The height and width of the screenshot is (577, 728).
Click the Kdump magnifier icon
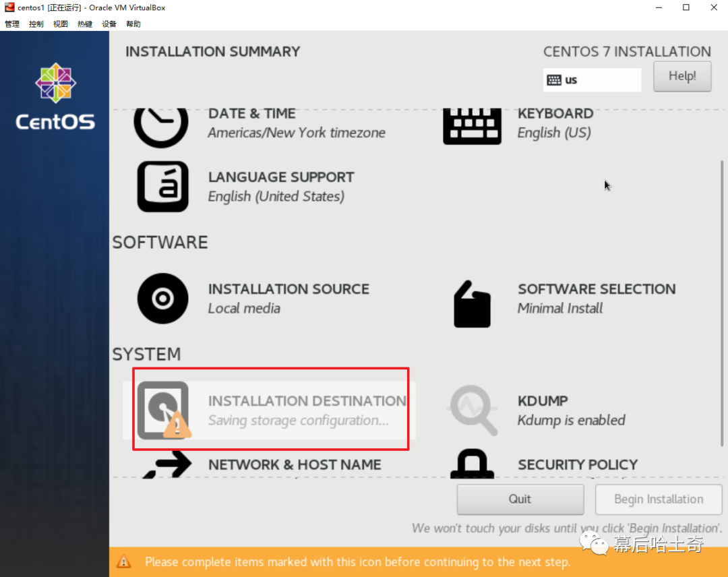click(473, 411)
